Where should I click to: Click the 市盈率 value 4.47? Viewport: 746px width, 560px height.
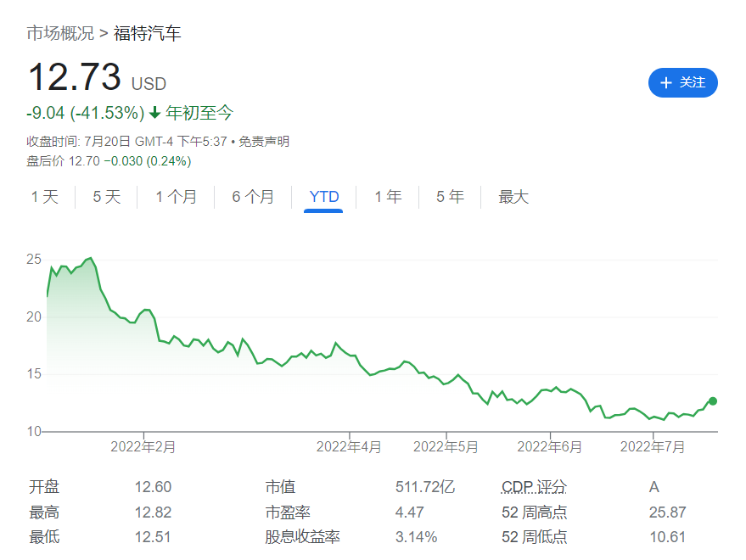click(x=409, y=512)
